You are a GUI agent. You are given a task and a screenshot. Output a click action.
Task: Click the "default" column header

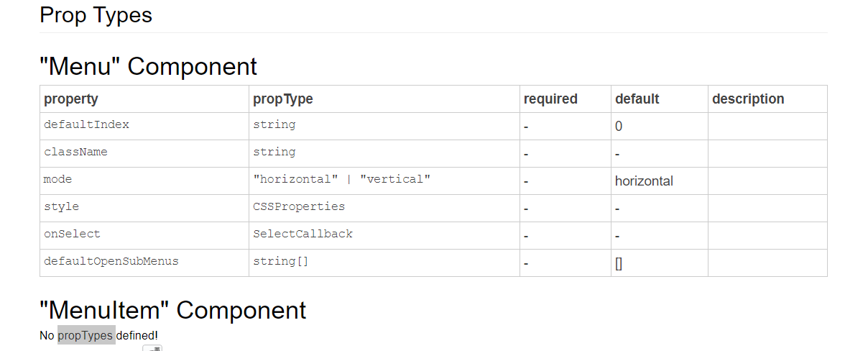click(660, 99)
